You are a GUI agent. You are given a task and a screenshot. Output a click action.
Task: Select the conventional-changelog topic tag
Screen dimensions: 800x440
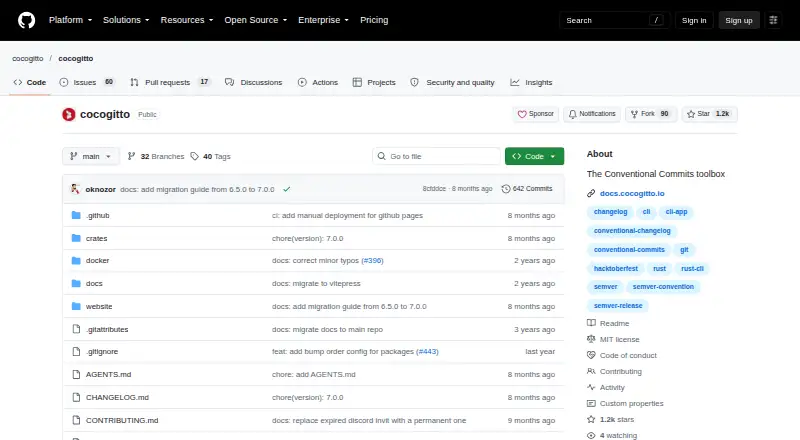coord(632,231)
